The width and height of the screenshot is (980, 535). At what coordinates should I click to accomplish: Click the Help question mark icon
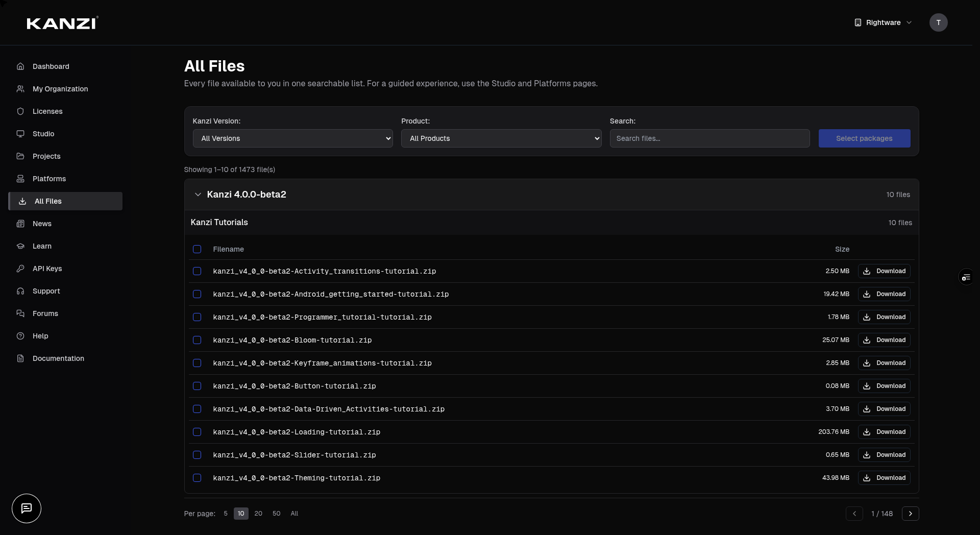click(20, 336)
